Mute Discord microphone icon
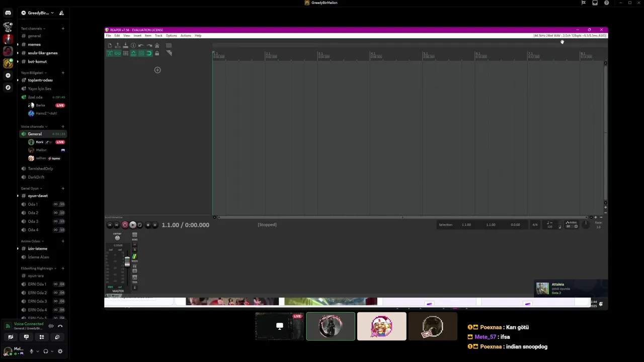 point(31,351)
